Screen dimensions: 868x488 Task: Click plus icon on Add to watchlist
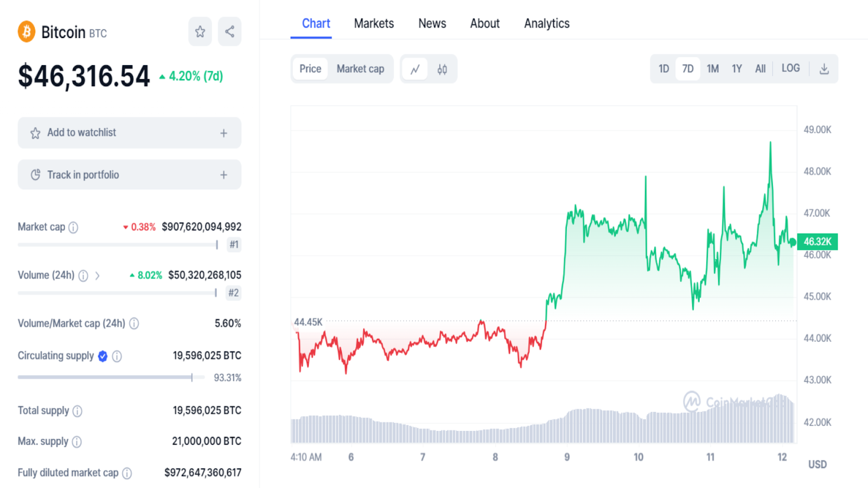click(x=224, y=133)
